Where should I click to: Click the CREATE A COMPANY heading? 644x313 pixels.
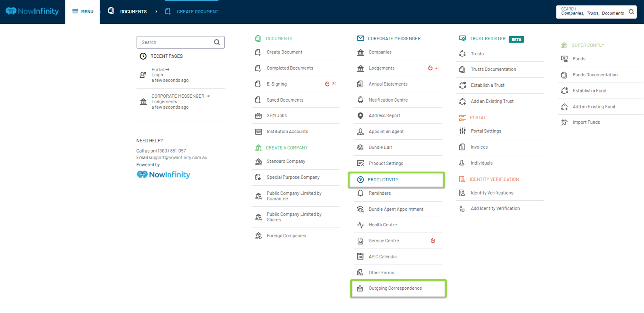tap(287, 148)
